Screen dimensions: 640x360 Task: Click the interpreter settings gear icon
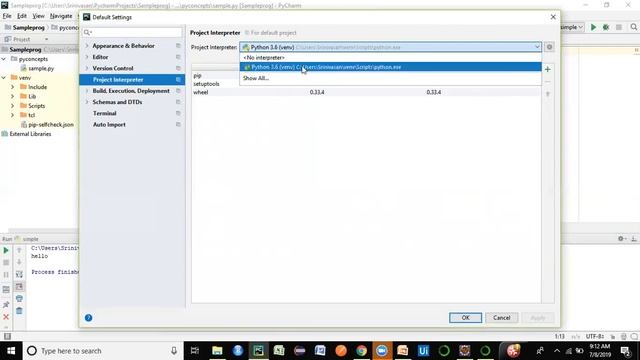click(x=549, y=47)
